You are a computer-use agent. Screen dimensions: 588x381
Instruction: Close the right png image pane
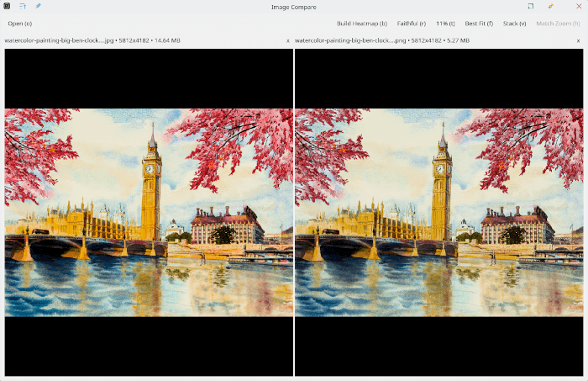(578, 40)
